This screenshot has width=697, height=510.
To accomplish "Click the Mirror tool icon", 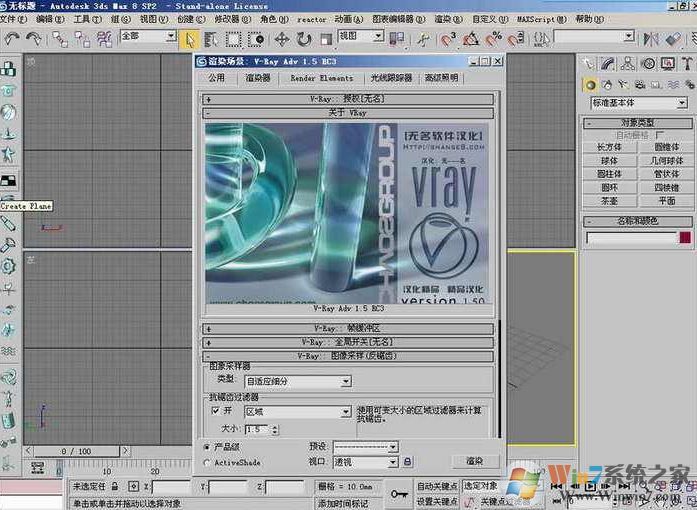I will (651, 39).
